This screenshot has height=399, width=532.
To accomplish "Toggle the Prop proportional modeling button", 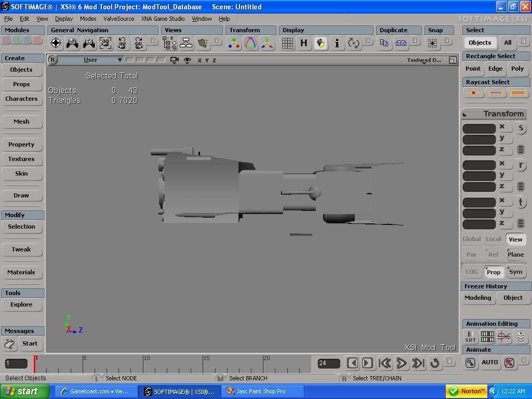I will point(494,272).
